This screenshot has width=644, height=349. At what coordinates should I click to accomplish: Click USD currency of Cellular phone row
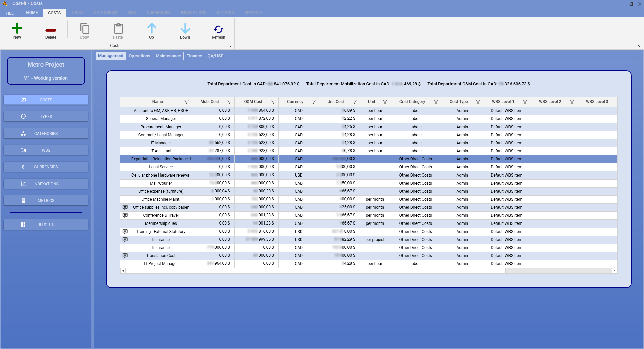tap(299, 175)
